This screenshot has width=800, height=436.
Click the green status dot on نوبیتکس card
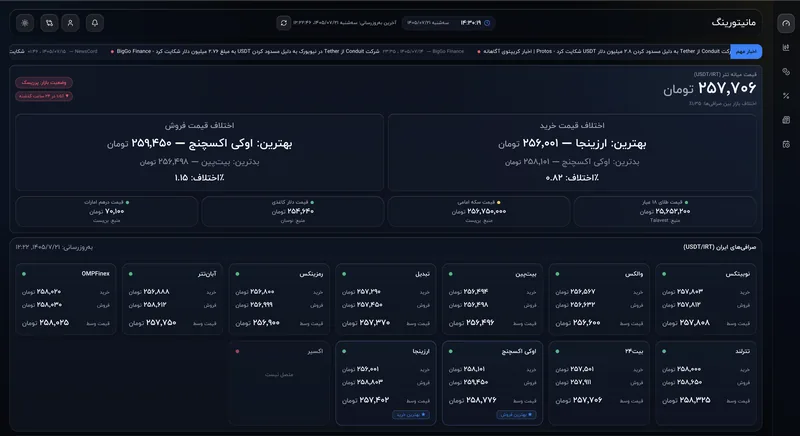click(664, 274)
